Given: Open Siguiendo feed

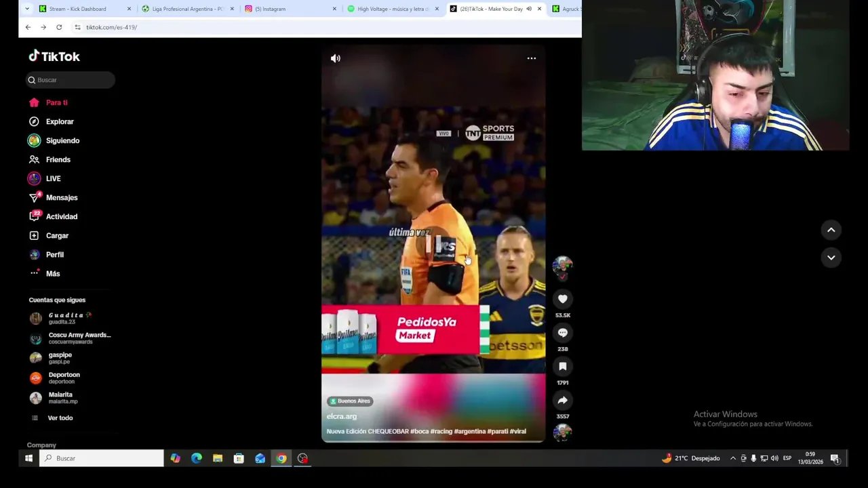Looking at the screenshot, I should 62,140.
